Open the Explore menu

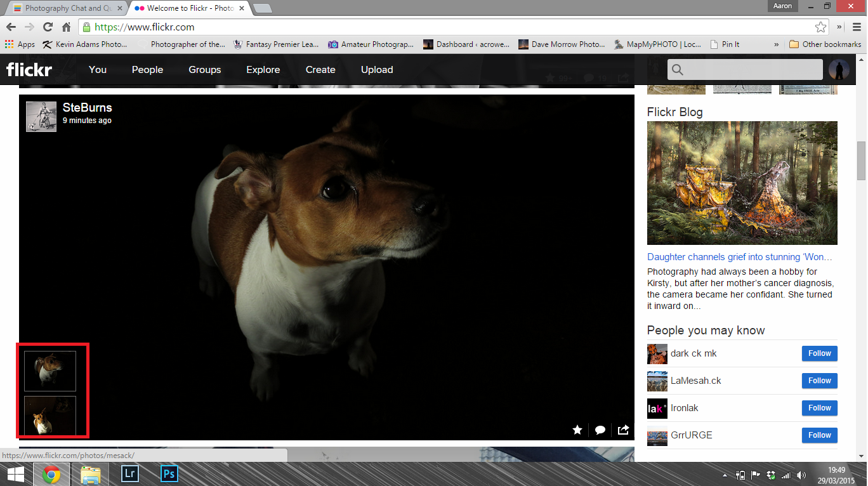tap(263, 70)
